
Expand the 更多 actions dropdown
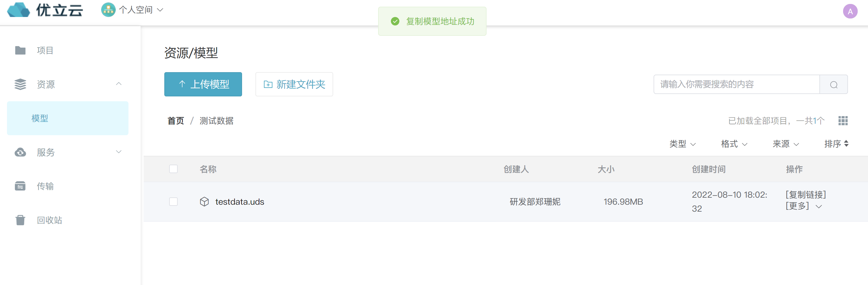coord(804,206)
